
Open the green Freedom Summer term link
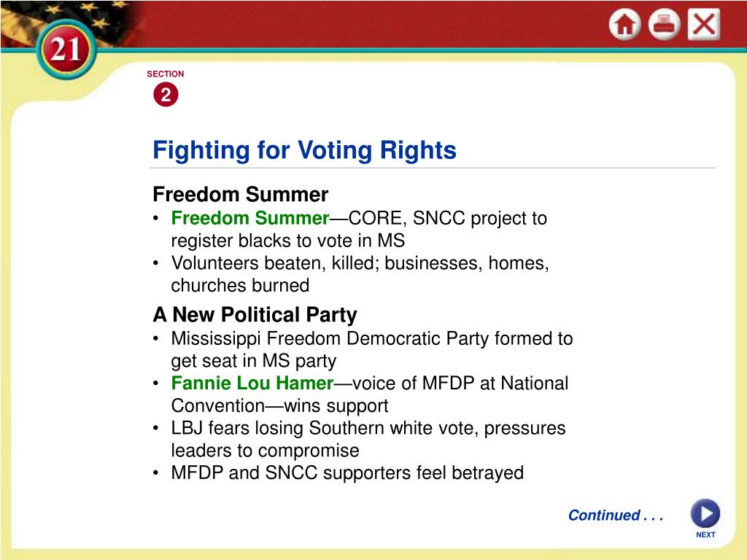(250, 218)
